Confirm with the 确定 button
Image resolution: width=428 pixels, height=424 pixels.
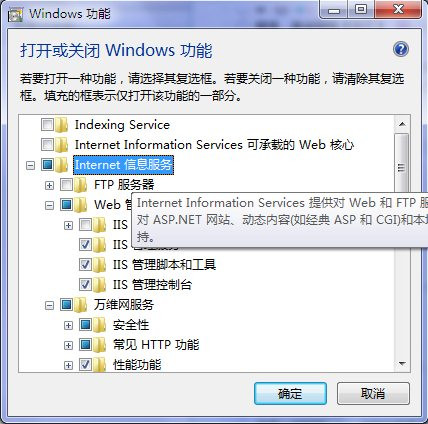(290, 394)
